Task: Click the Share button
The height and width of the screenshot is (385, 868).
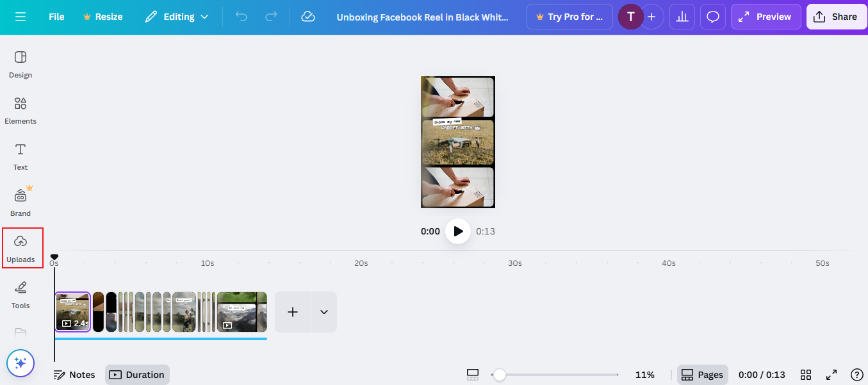Action: pyautogui.click(x=837, y=17)
